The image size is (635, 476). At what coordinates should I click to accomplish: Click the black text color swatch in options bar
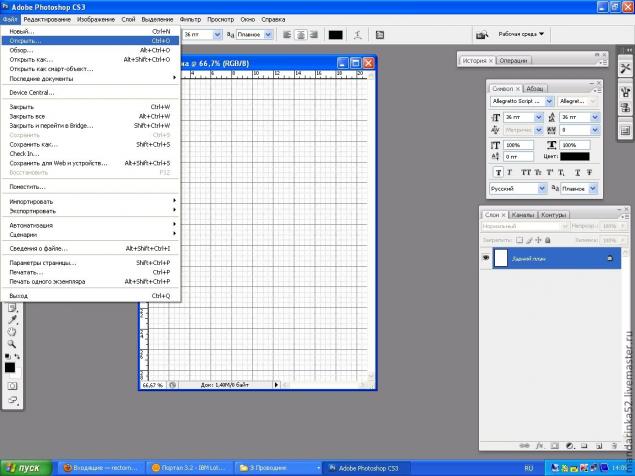[x=336, y=34]
